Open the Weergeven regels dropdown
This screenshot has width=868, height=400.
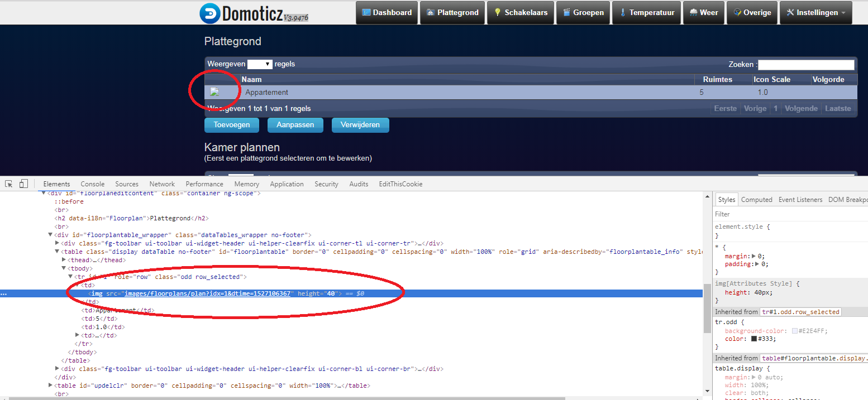tap(260, 64)
